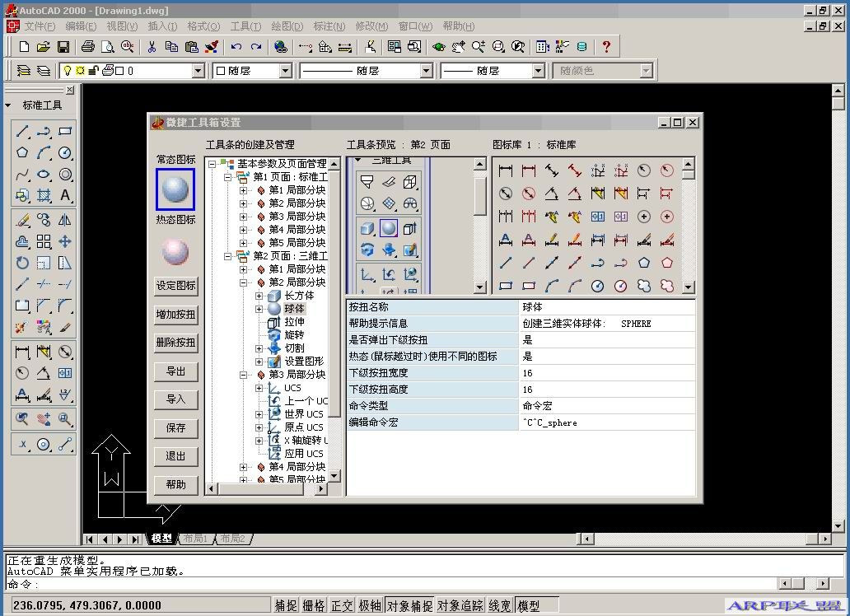
Task: Toggle 模型 model space in status bar
Action: (x=536, y=605)
